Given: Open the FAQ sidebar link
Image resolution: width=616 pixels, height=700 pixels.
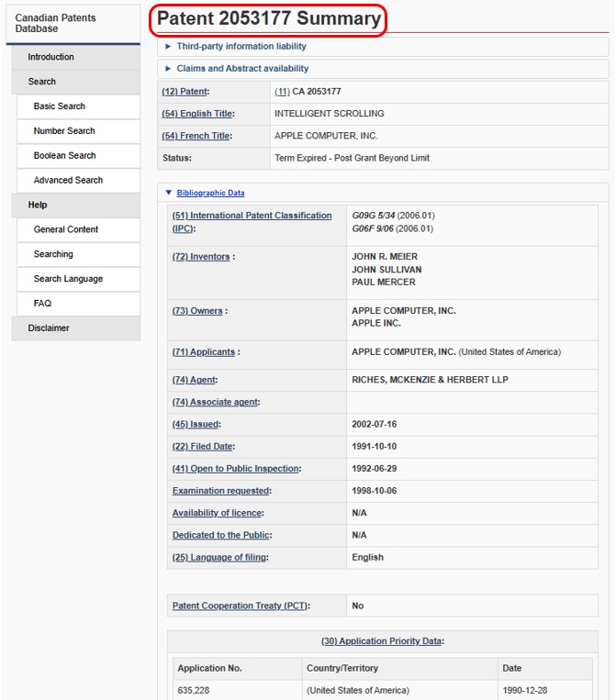Looking at the screenshot, I should pyautogui.click(x=42, y=304).
